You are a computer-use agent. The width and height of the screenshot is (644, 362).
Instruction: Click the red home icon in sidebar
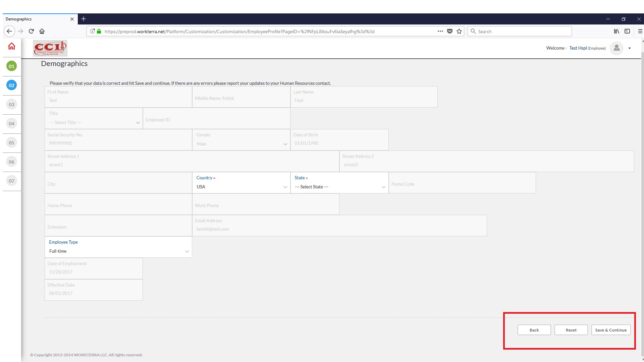12,46
